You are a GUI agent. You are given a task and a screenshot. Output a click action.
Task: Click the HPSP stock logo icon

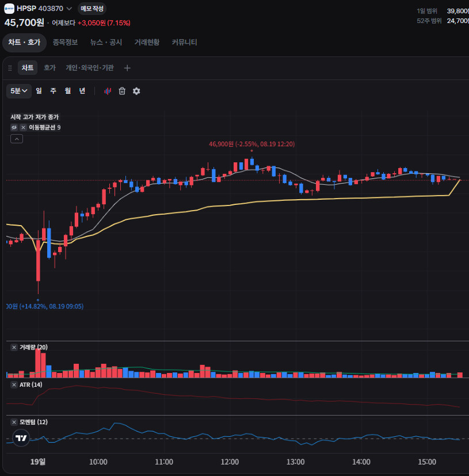coord(9,9)
